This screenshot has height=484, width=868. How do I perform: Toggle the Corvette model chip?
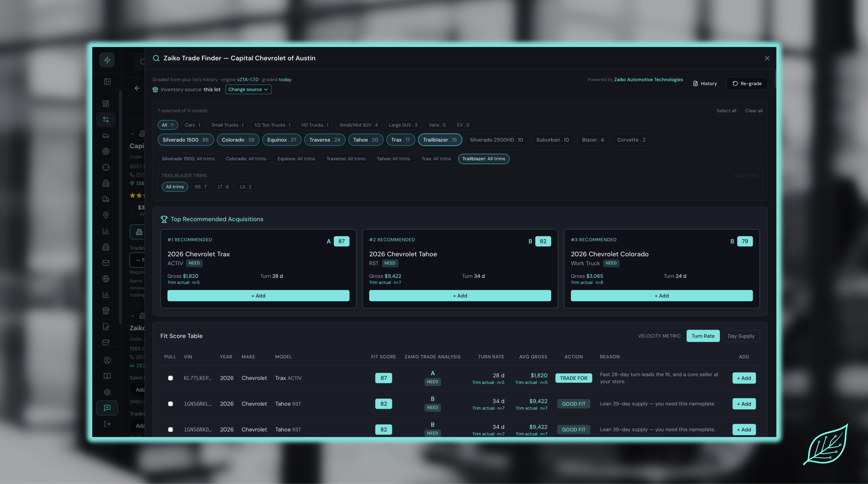click(631, 140)
